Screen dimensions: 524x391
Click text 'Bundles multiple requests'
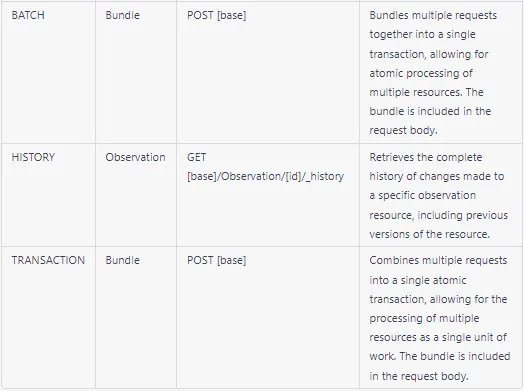(433, 15)
